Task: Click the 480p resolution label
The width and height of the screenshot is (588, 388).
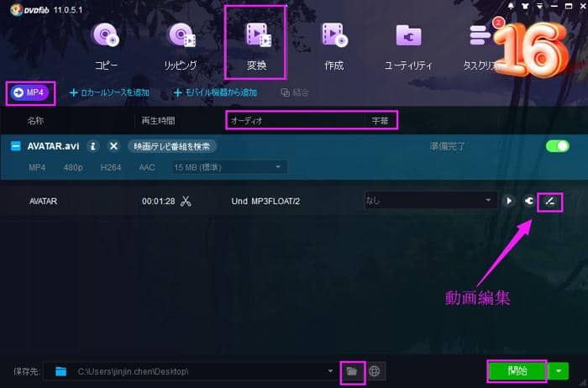Action: click(x=73, y=168)
